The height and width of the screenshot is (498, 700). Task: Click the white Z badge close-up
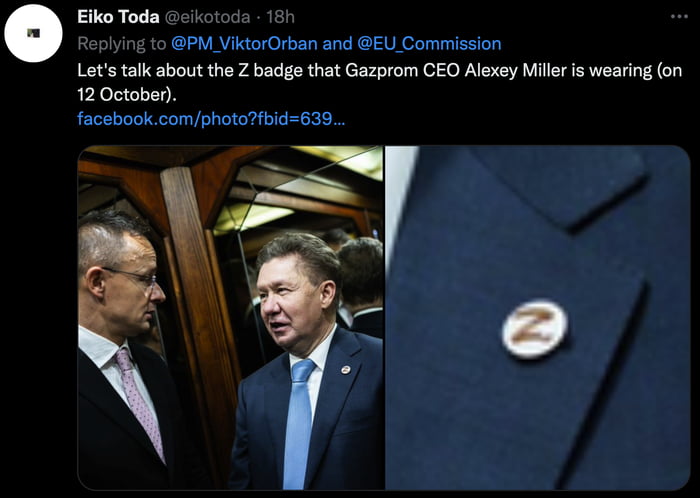coord(534,330)
